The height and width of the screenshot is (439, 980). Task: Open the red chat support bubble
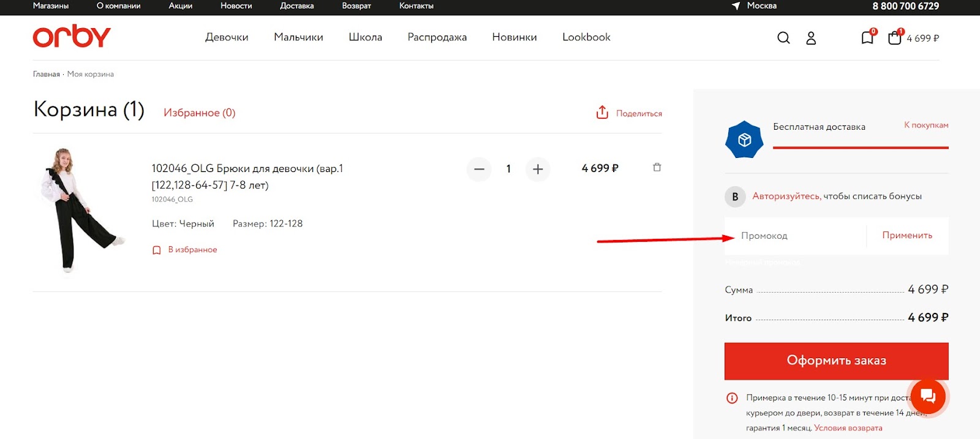click(x=928, y=396)
